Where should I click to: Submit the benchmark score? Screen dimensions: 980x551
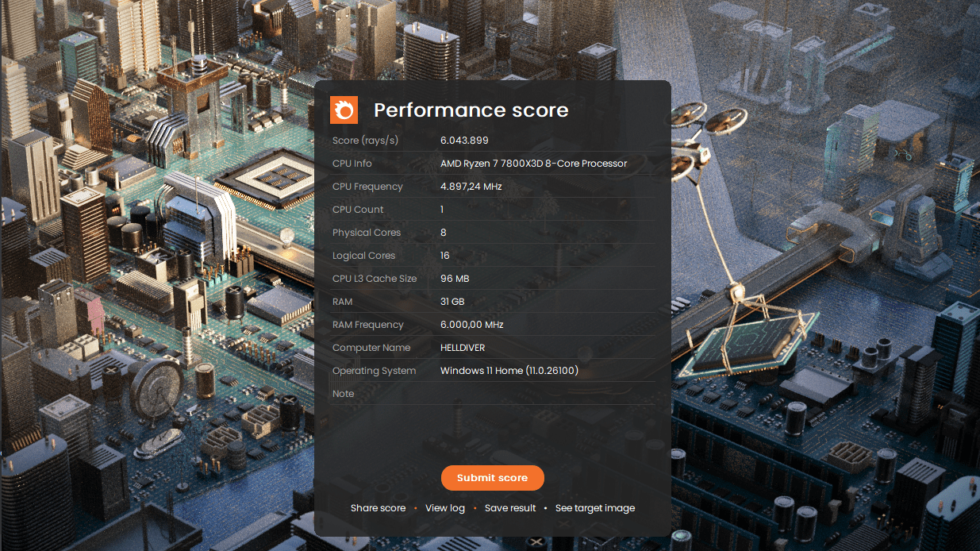click(x=493, y=478)
